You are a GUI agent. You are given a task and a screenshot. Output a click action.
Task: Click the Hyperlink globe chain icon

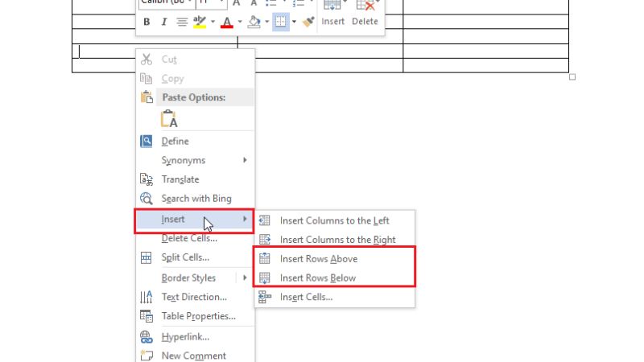147,337
